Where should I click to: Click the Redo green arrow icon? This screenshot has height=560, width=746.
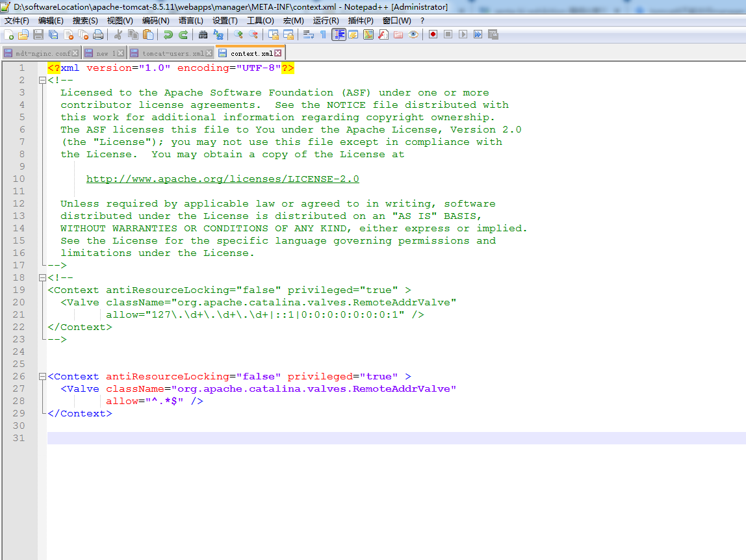click(183, 34)
